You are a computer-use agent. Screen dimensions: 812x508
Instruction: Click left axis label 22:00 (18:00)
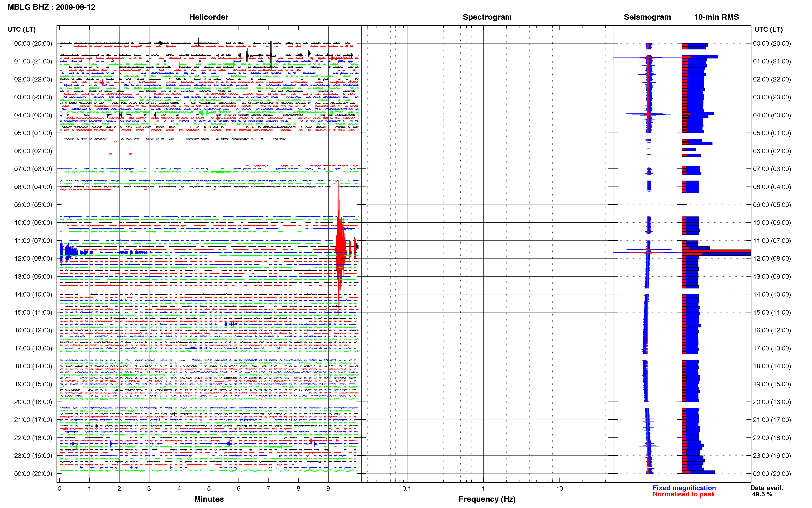pos(33,438)
